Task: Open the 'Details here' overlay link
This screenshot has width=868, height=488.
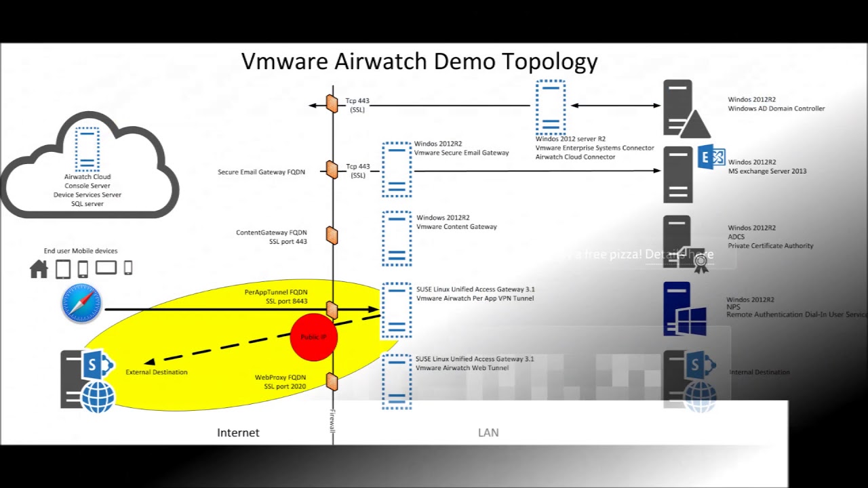Action: click(x=679, y=254)
